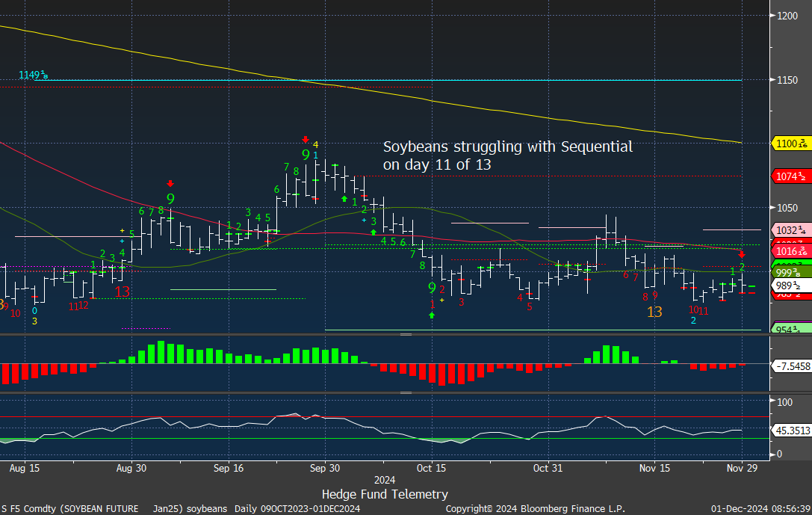Select the Soybeans struggling with Sequential annotation
The image size is (812, 515).
pos(507,155)
